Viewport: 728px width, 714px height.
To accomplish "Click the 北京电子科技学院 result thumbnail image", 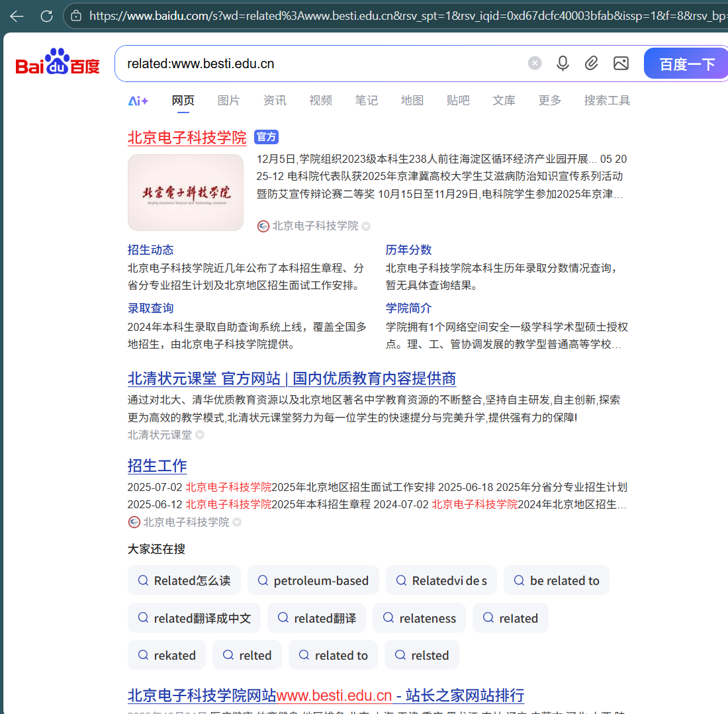I will point(185,193).
